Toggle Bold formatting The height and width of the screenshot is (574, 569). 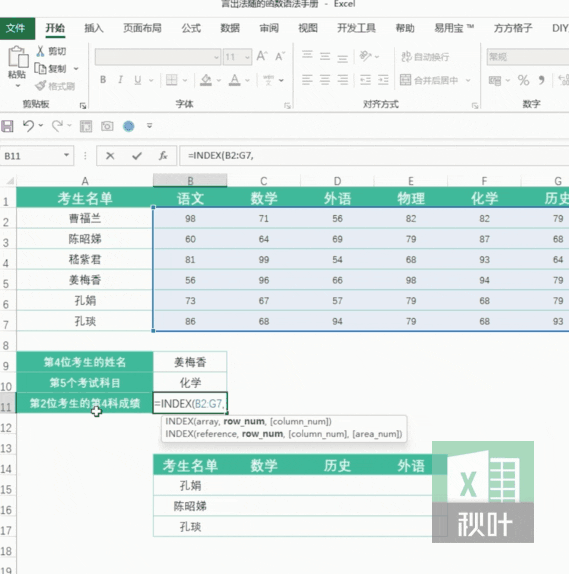point(103,80)
